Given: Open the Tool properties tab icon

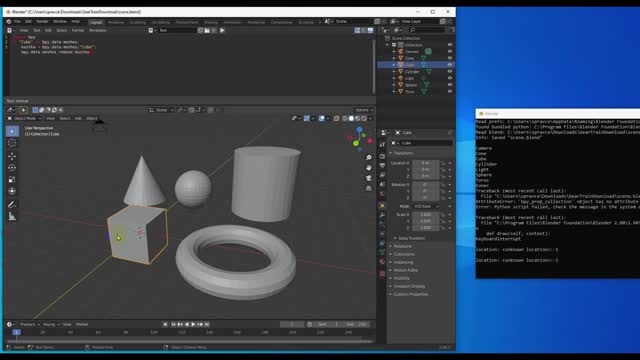Looking at the screenshot, I should pos(382,144).
